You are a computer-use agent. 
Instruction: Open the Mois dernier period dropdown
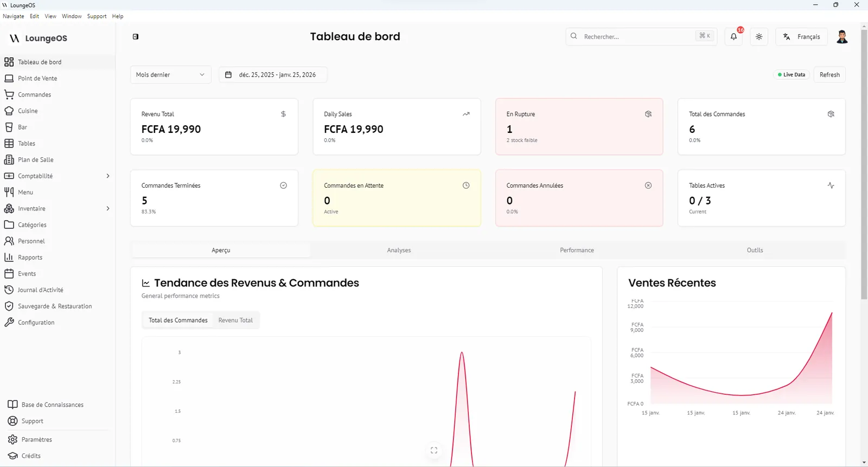tap(171, 75)
